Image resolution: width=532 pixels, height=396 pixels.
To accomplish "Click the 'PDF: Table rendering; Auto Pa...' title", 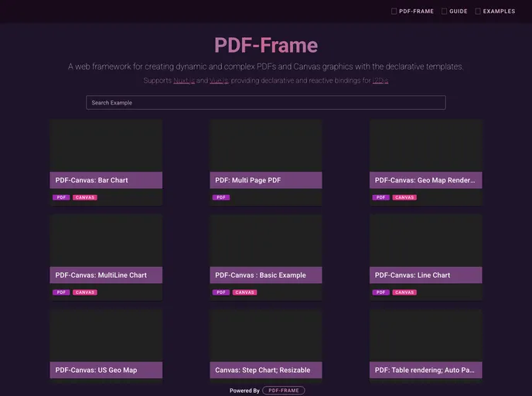I will pyautogui.click(x=425, y=370).
